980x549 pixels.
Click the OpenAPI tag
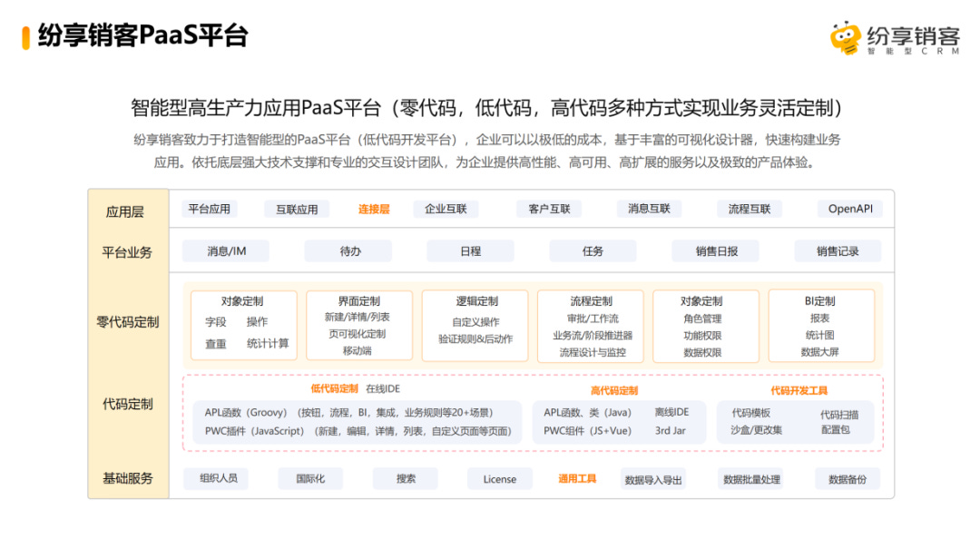click(850, 209)
